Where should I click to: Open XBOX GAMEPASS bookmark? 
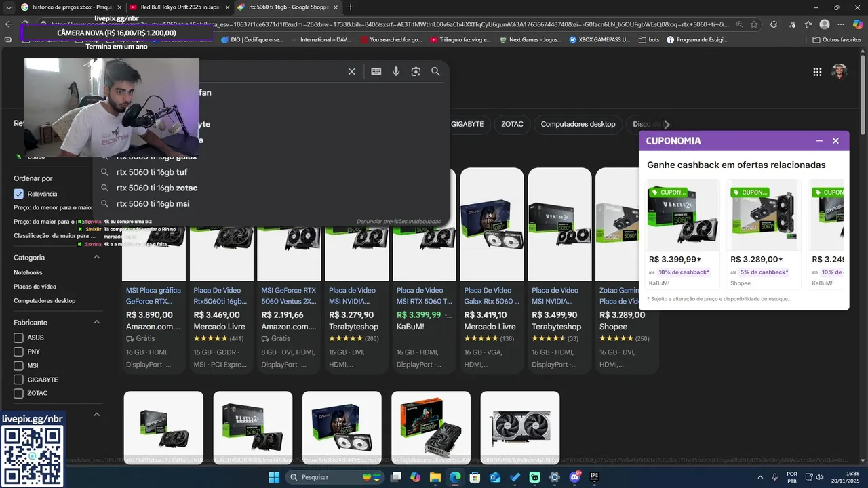click(x=599, y=39)
